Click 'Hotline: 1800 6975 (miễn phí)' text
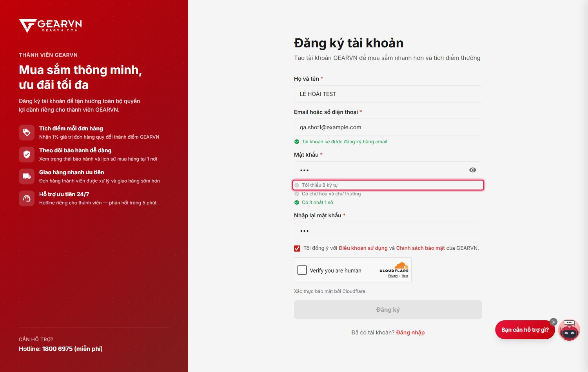This screenshot has width=588, height=372. pyautogui.click(x=61, y=349)
